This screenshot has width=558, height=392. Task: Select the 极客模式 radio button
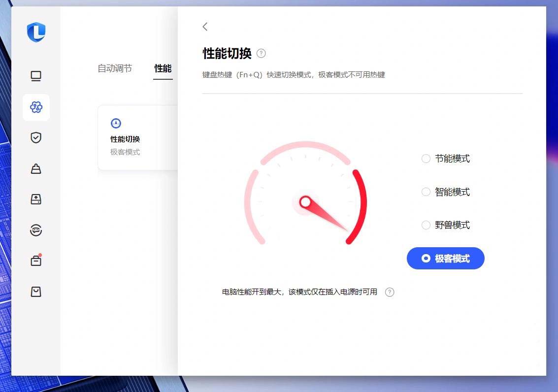coord(446,258)
